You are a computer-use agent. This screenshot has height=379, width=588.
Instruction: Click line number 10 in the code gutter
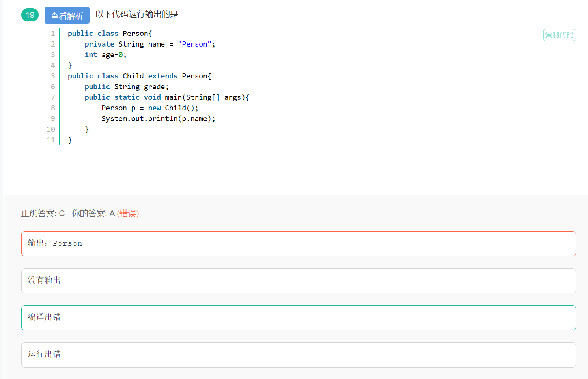51,129
